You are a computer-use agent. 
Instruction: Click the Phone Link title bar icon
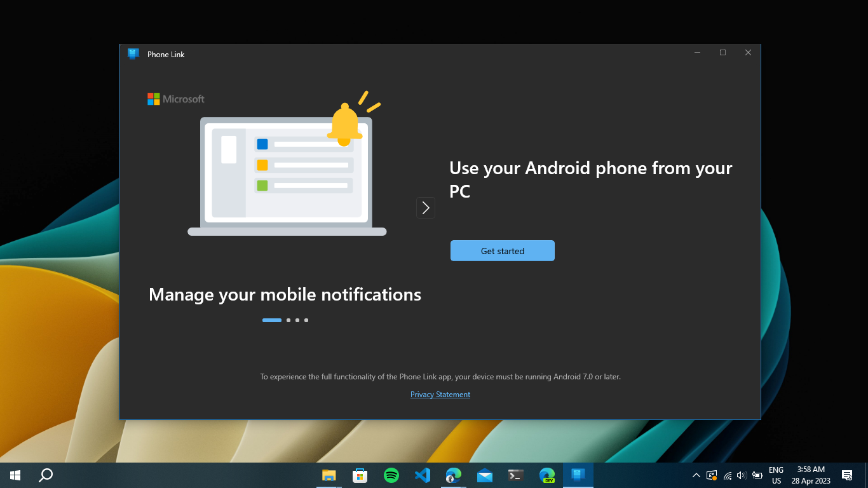(x=133, y=54)
